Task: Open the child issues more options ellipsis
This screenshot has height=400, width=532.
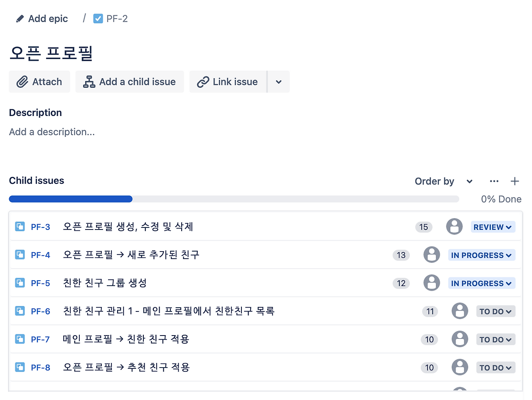Action: pos(494,181)
